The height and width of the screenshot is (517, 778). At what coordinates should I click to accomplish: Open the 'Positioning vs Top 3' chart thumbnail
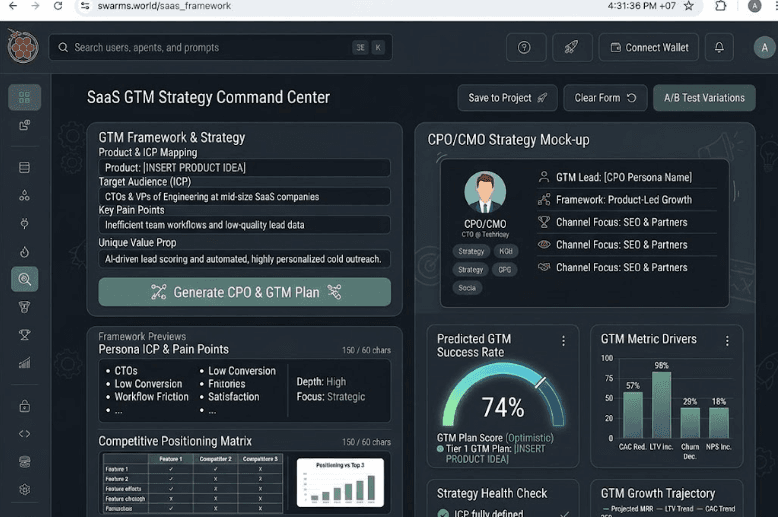[x=340, y=482]
